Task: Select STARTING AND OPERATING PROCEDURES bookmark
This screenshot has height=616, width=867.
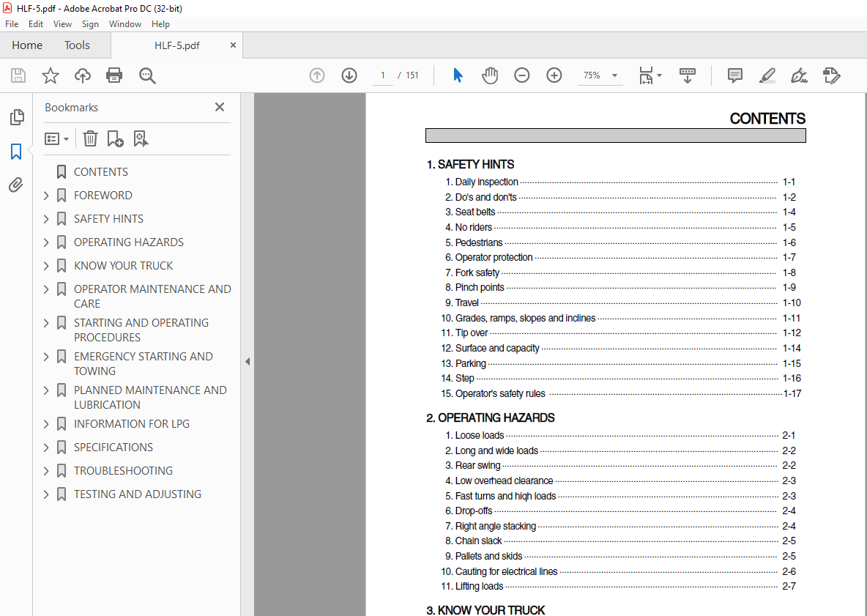Action: 141,330
